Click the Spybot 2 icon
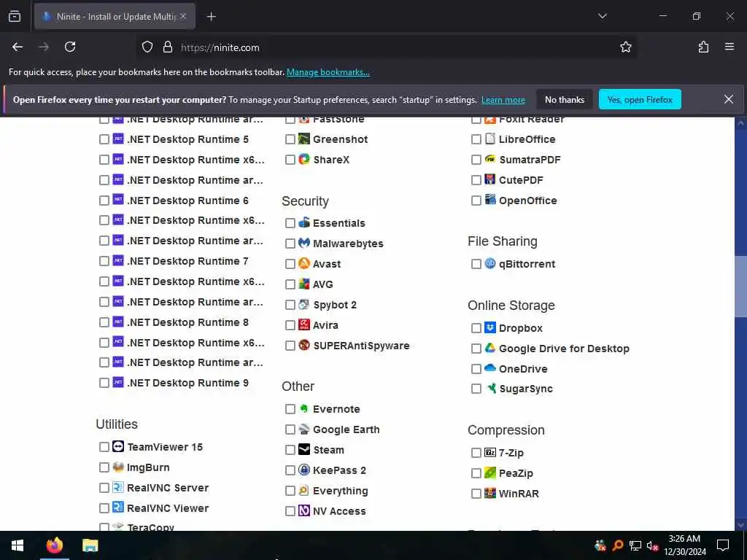This screenshot has height=560, width=747. [304, 304]
